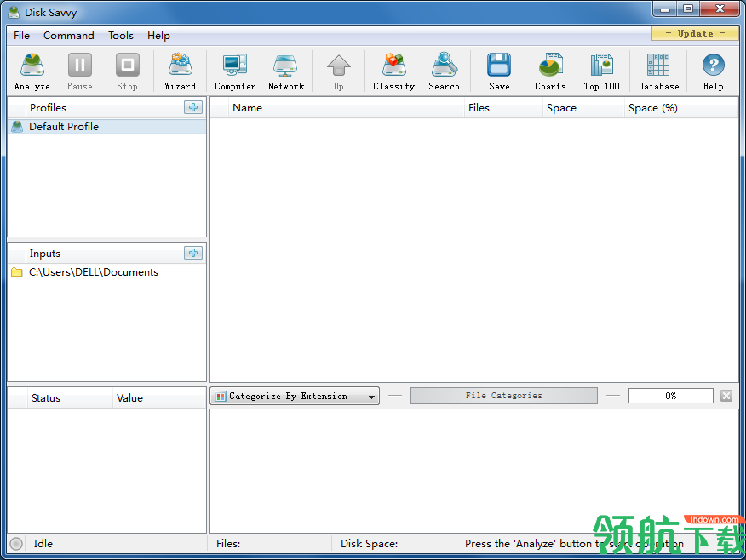The image size is (746, 560).
Task: Sort results by the Files column
Action: click(503, 108)
